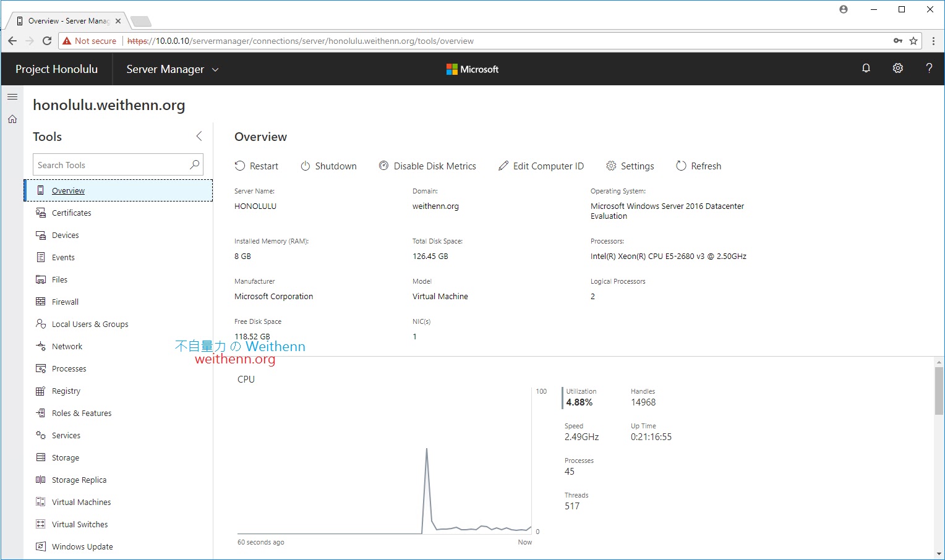Click the scrollbar down arrow
945x560 pixels.
(939, 554)
